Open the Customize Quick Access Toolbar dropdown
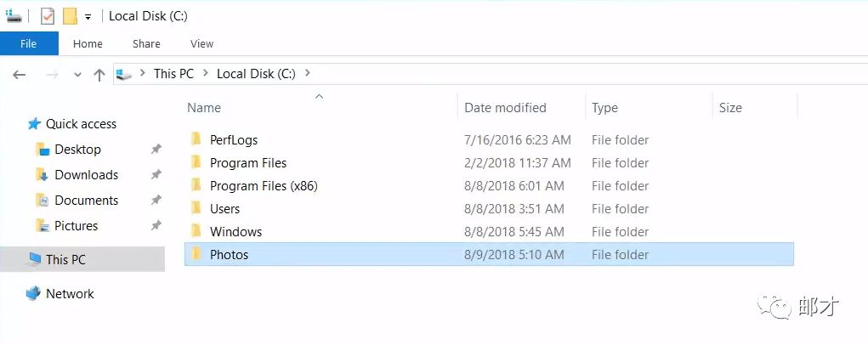 coord(88,17)
